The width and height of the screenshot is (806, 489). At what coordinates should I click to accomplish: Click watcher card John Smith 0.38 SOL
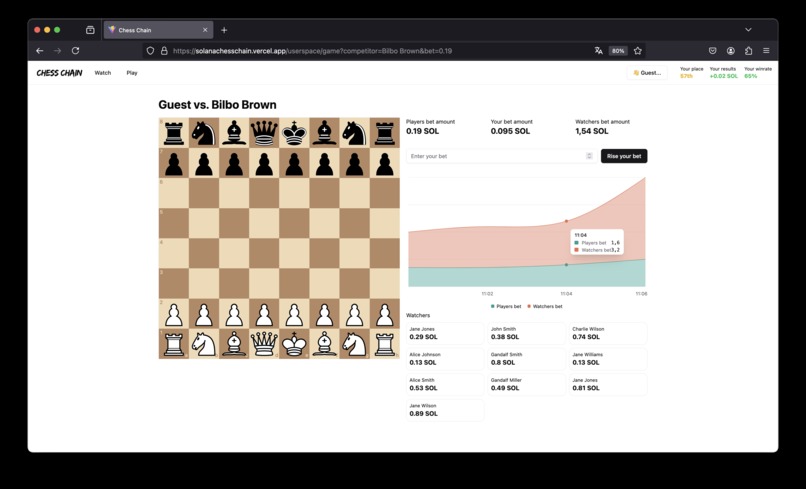526,333
